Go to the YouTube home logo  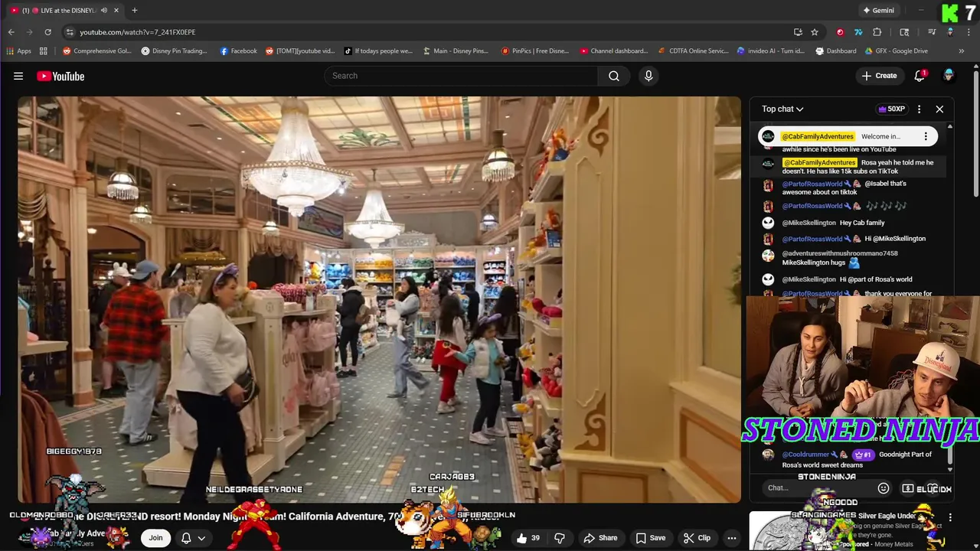[60, 76]
